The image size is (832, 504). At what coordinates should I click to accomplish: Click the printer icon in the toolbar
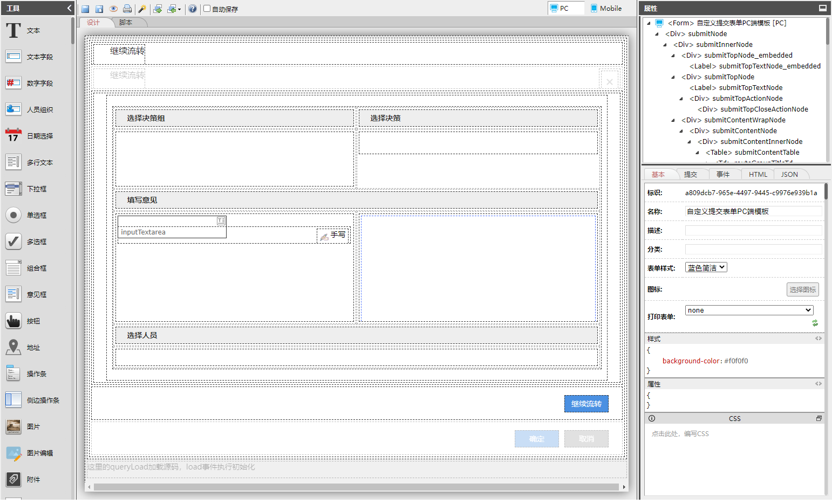(127, 9)
